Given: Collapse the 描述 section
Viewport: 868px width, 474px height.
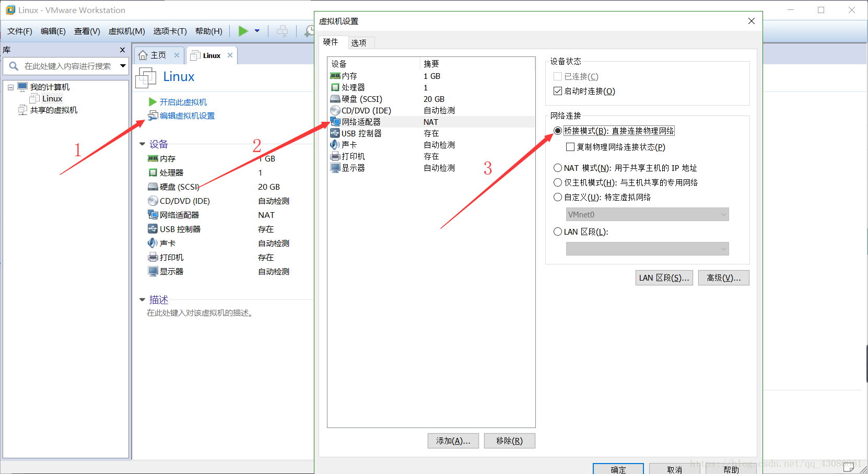Looking at the screenshot, I should [x=142, y=299].
